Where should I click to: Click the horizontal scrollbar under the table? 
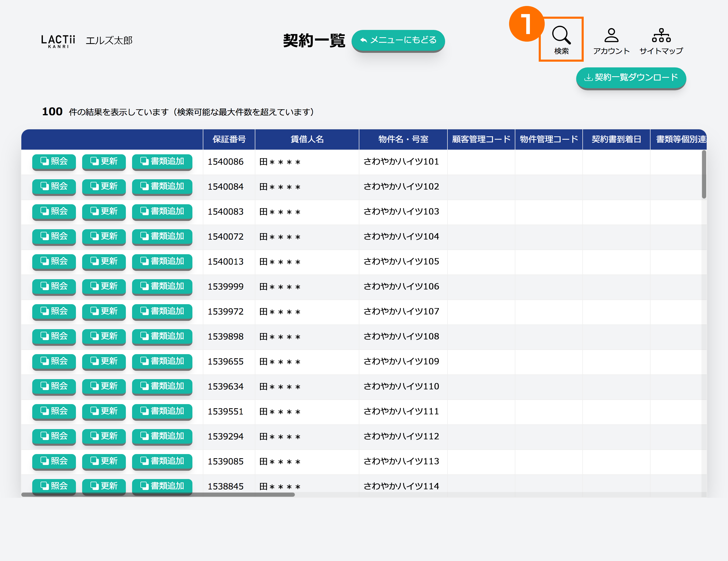tap(158, 495)
